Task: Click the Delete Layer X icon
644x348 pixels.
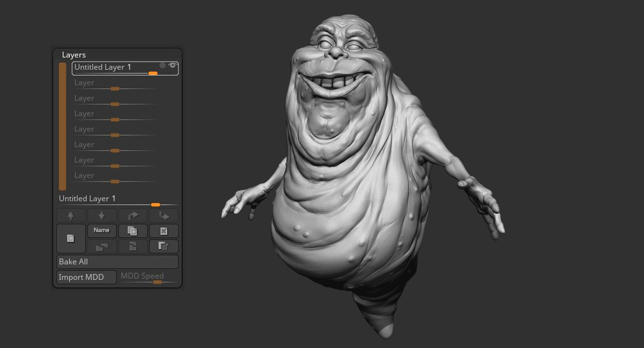Action: click(164, 231)
